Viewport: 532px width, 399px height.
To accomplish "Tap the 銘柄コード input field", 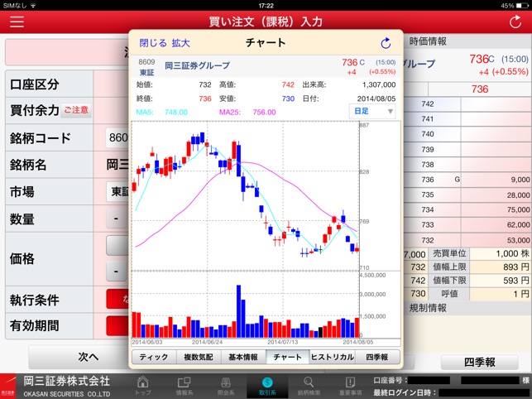I will coord(117,137).
